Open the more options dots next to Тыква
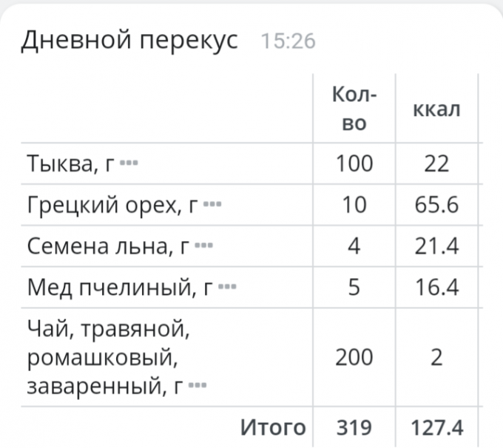The width and height of the screenshot is (503, 448). click(x=128, y=162)
